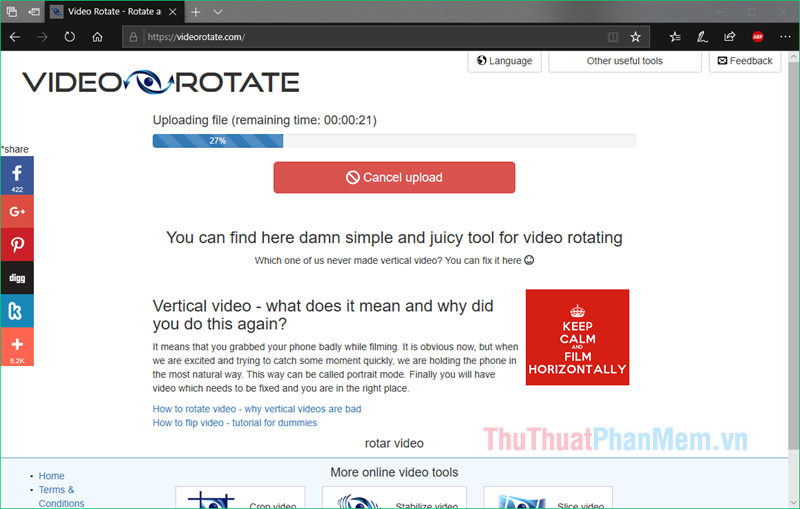
Task: Click the padlock site security icon
Action: (133, 37)
